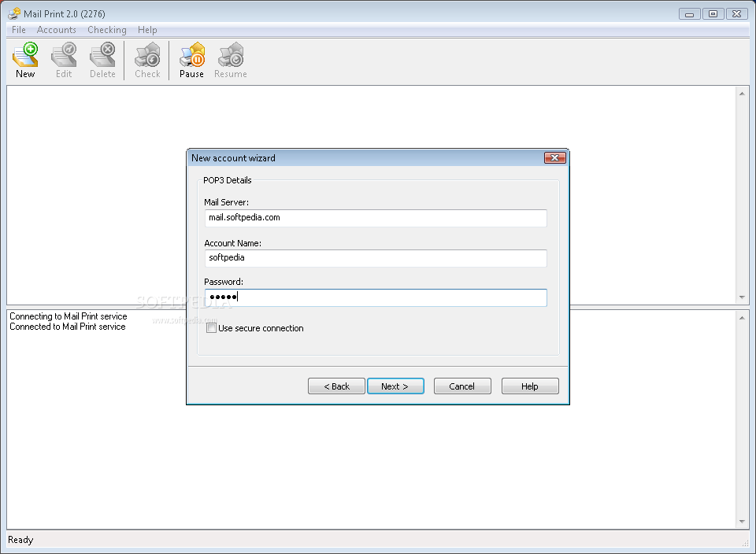Cancel the new account wizard
The width and height of the screenshot is (756, 554).
pyautogui.click(x=462, y=386)
